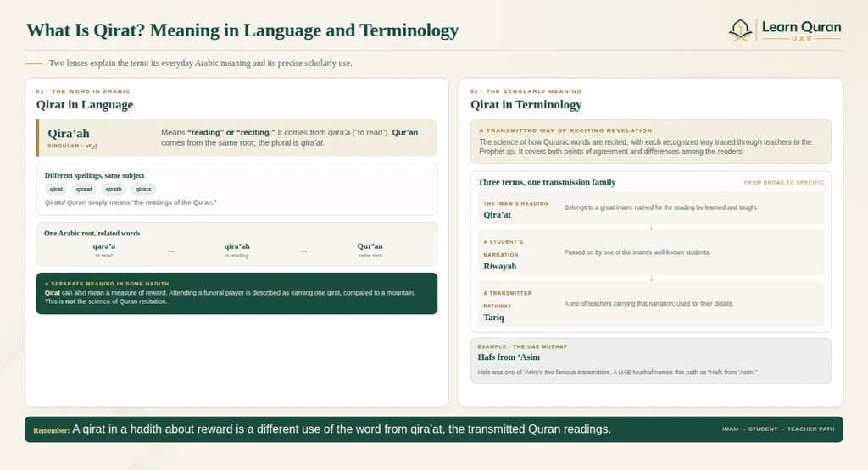
Task: Click the 'Qira'ah' singular term
Action: (69, 133)
